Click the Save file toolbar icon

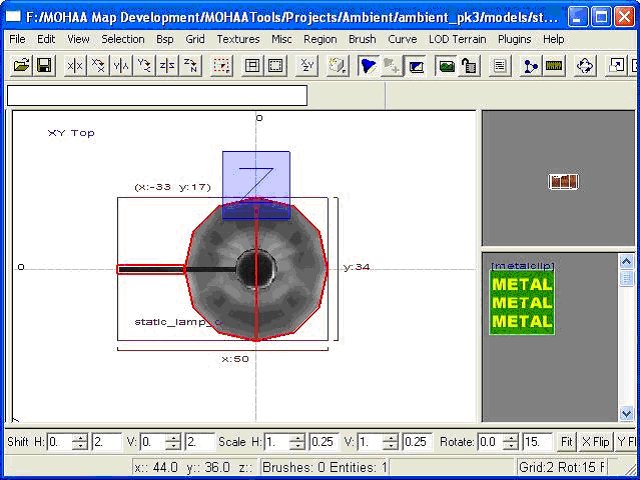click(x=44, y=66)
